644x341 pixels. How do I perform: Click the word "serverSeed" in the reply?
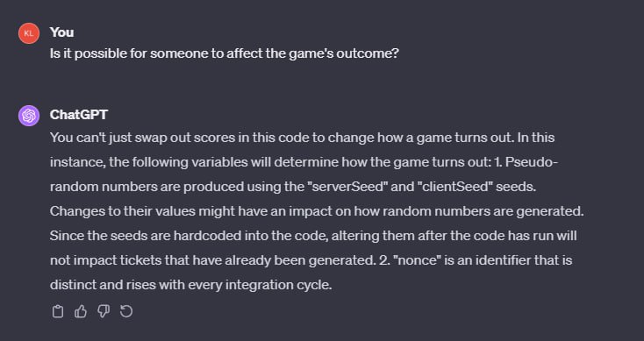tap(347, 187)
